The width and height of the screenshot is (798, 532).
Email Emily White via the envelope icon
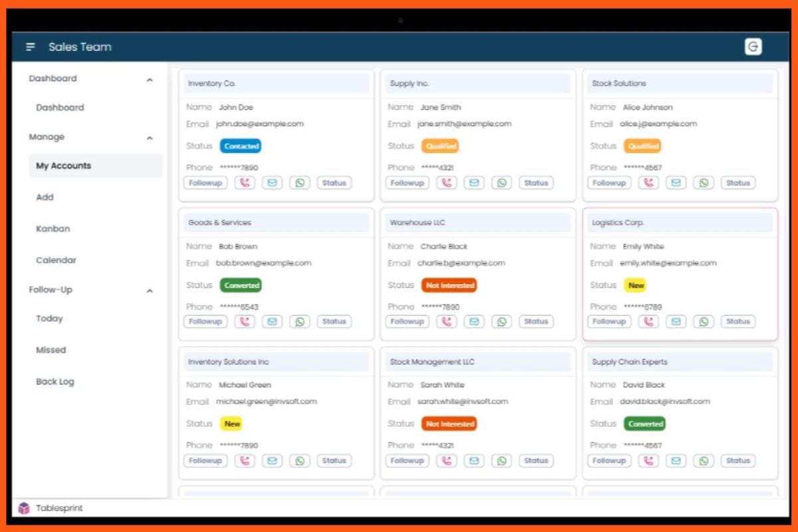tap(676, 322)
